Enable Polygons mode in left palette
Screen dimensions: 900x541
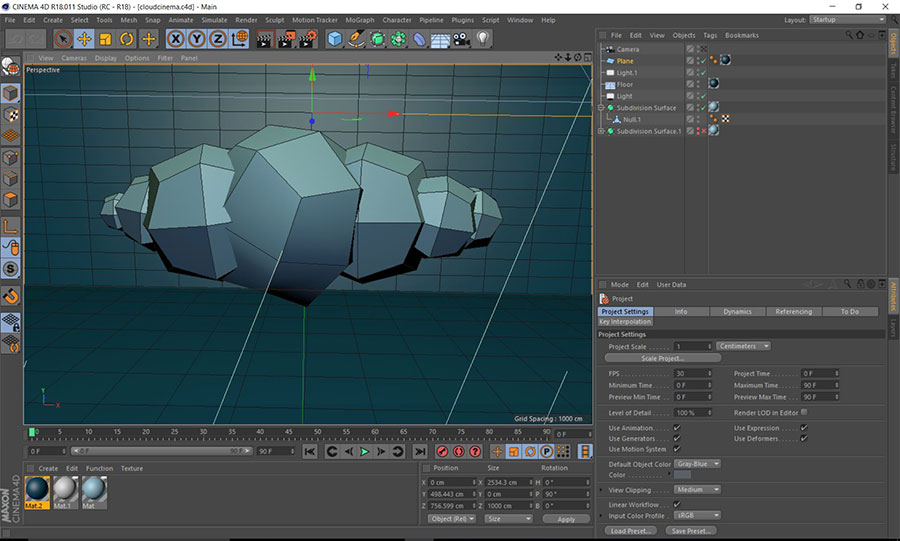10,200
